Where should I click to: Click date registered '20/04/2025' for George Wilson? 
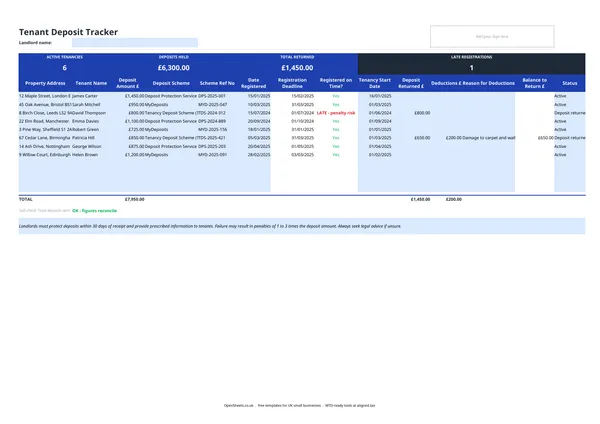pyautogui.click(x=259, y=146)
